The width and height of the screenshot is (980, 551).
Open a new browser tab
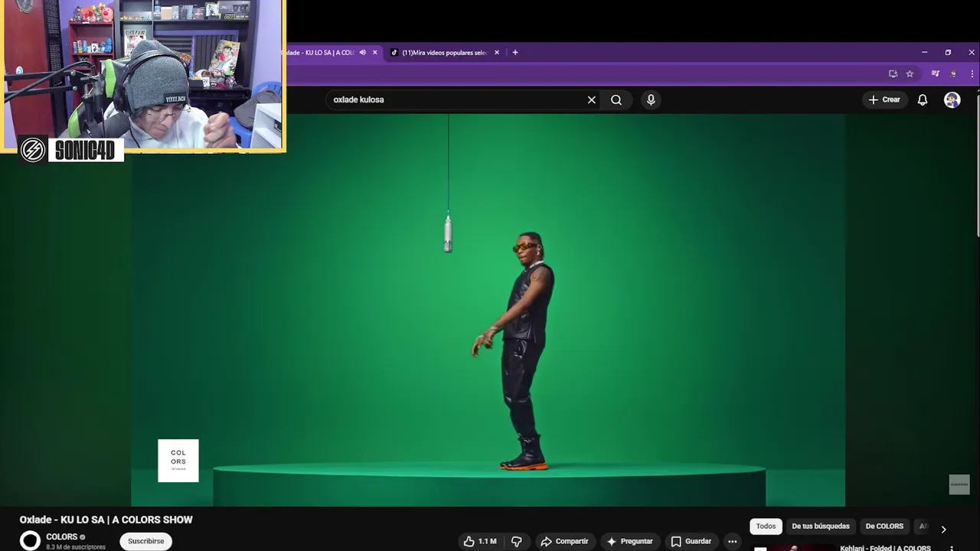click(515, 53)
